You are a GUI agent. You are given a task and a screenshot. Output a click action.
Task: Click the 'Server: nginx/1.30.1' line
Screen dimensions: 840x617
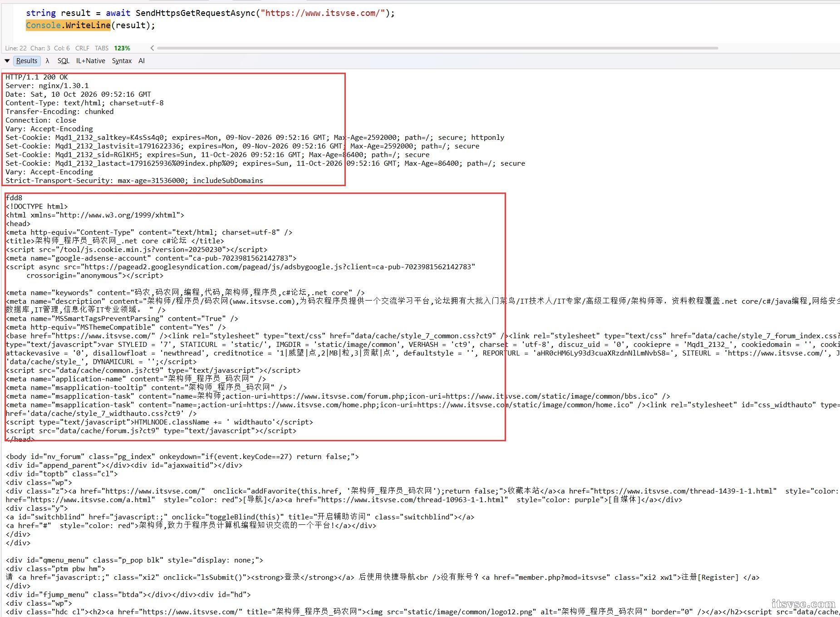[x=47, y=86]
